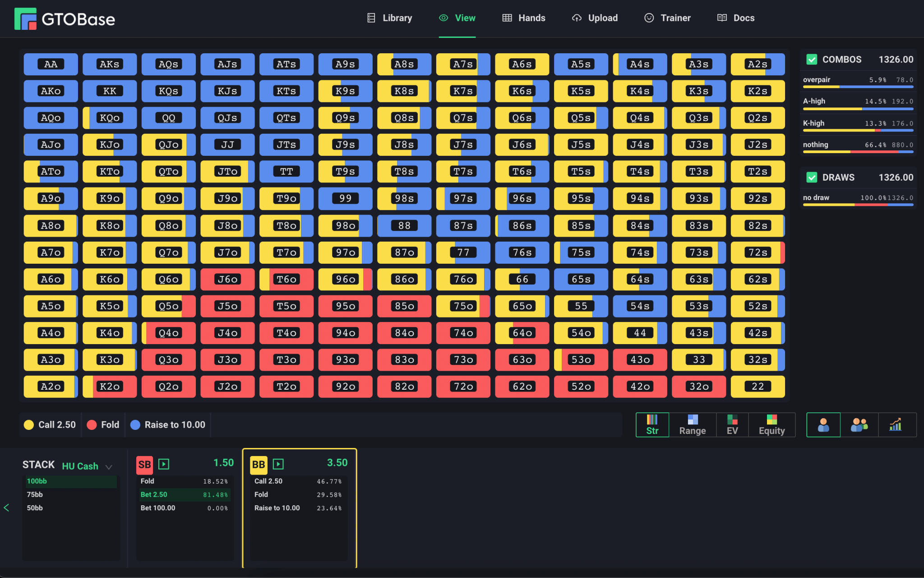Uncheck the DRAWS checkbox

click(x=812, y=177)
